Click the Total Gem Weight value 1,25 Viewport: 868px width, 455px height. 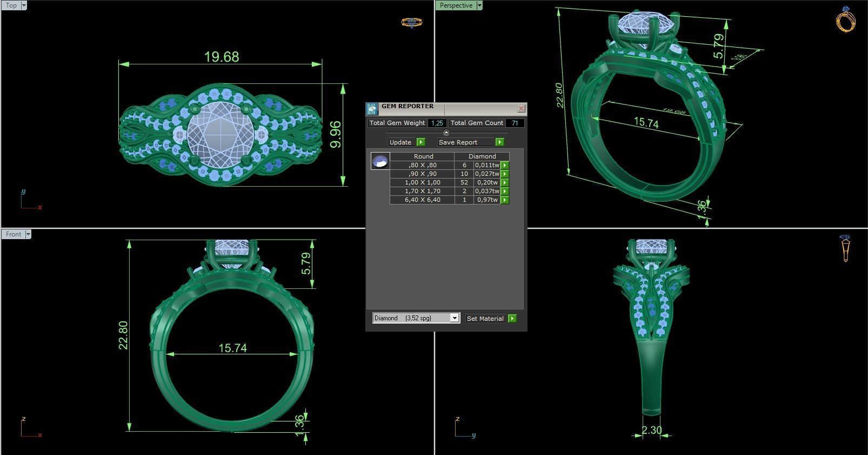[x=437, y=123]
